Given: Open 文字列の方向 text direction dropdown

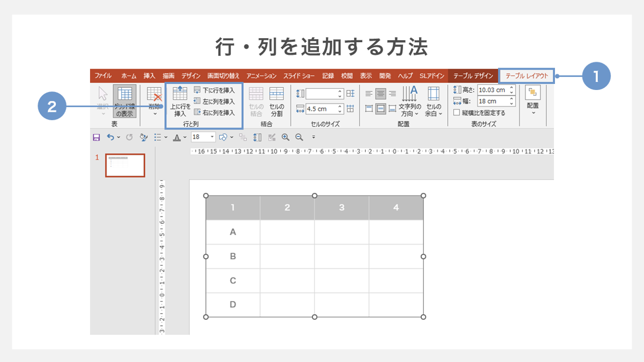Looking at the screenshot, I should (x=409, y=101).
